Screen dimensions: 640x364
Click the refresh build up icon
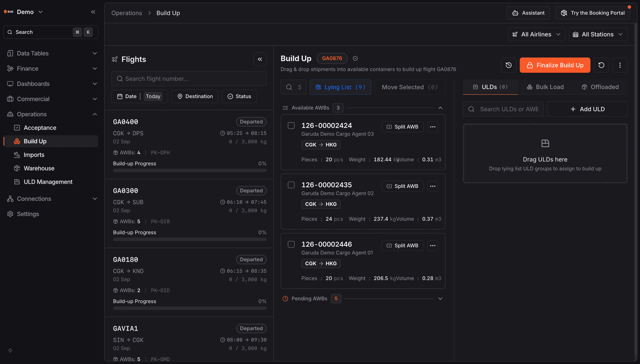[x=601, y=65]
